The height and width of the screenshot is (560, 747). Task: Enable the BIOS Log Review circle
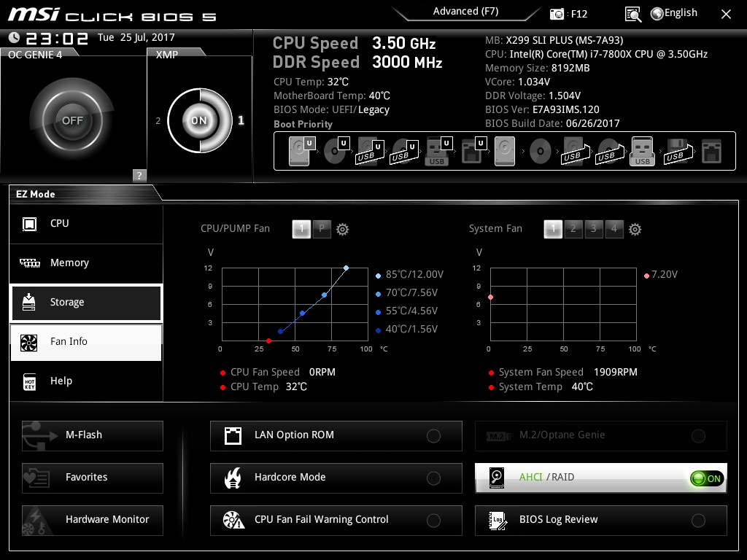coord(698,521)
